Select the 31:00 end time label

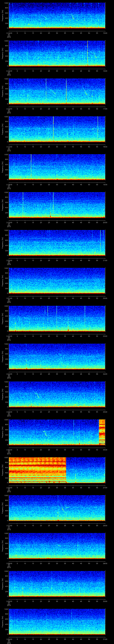pyautogui.click(x=105, y=639)
